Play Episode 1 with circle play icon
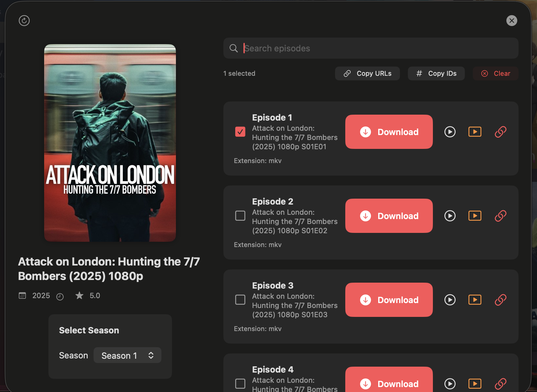 tap(450, 132)
